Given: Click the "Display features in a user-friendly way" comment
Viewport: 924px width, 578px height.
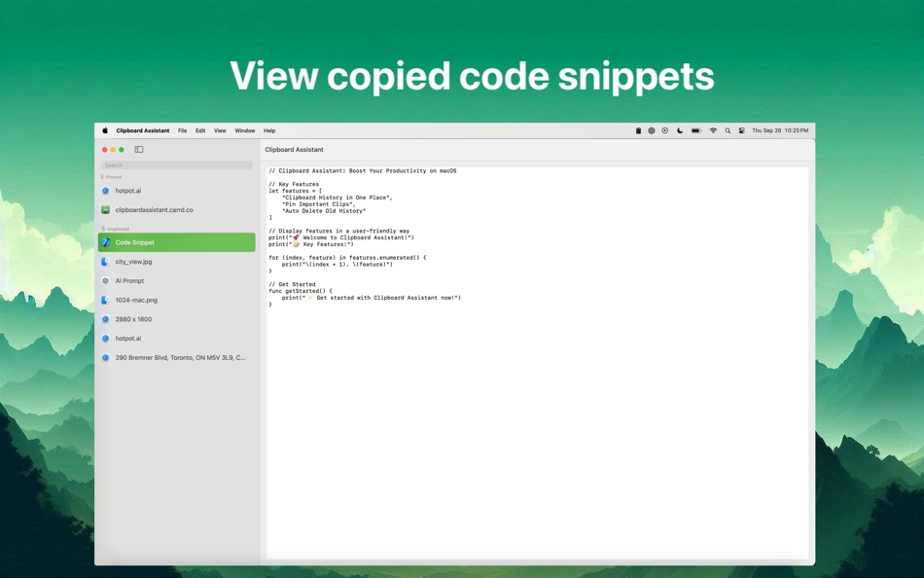Looking at the screenshot, I should tap(338, 232).
